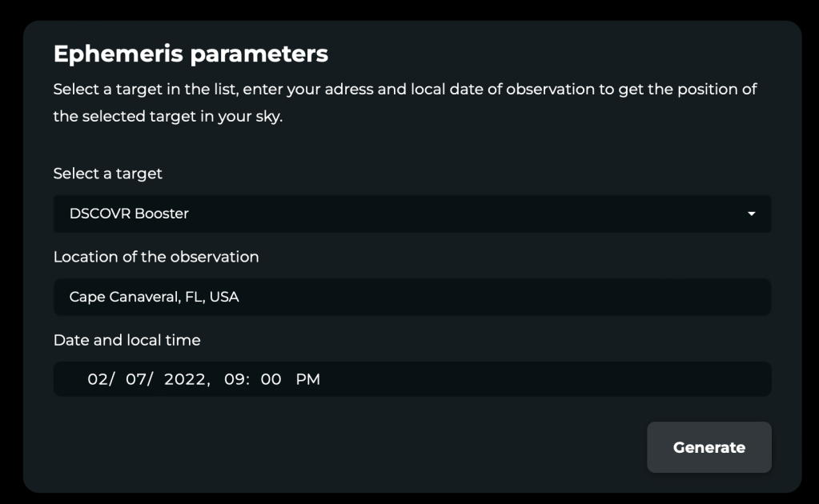
Task: Click the 'Location of the observation' label
Action: (x=155, y=257)
